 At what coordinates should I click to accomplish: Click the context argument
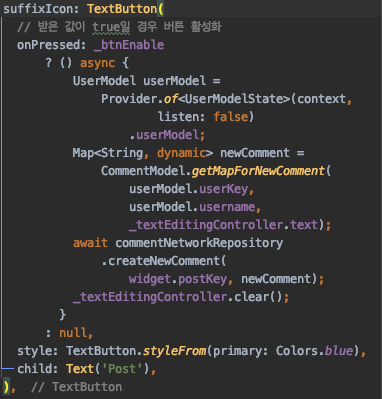click(322, 99)
